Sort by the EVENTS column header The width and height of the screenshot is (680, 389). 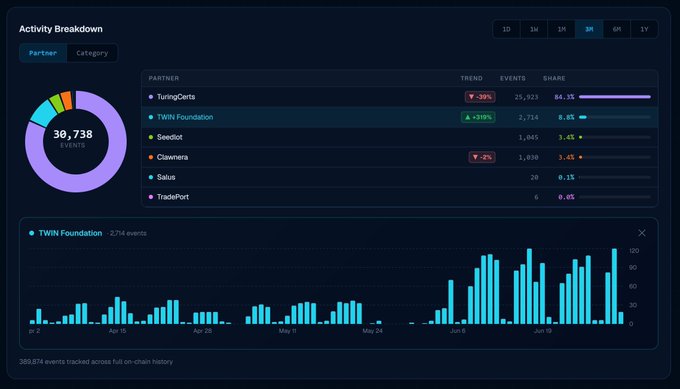coord(513,78)
